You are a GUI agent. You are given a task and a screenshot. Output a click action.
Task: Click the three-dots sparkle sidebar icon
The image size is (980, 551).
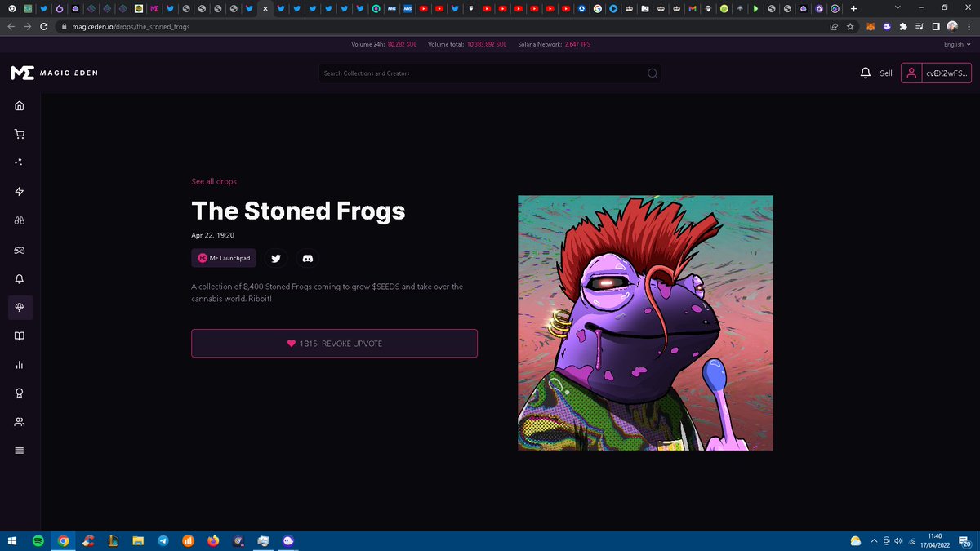point(20,162)
